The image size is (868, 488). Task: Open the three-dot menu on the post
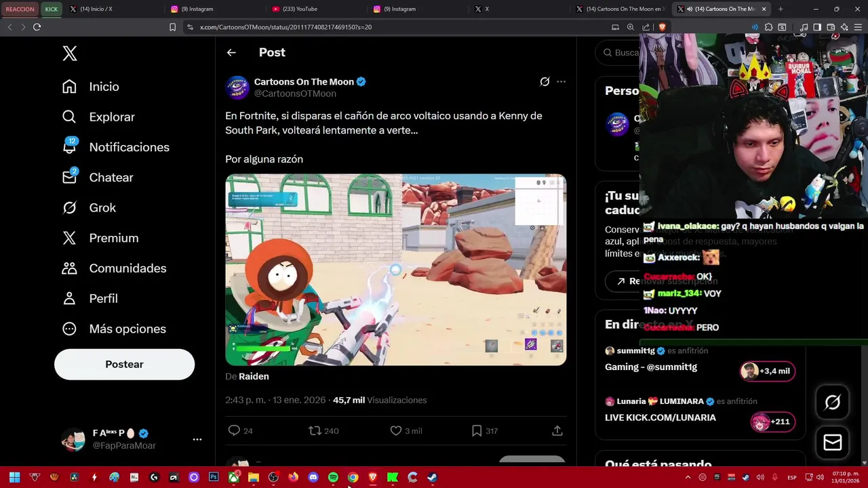click(x=561, y=81)
